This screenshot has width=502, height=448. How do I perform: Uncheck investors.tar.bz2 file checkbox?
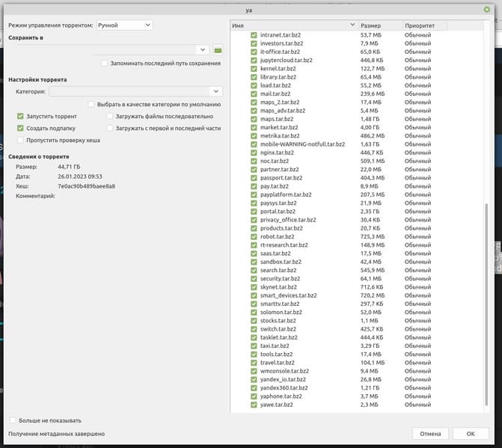[x=254, y=43]
